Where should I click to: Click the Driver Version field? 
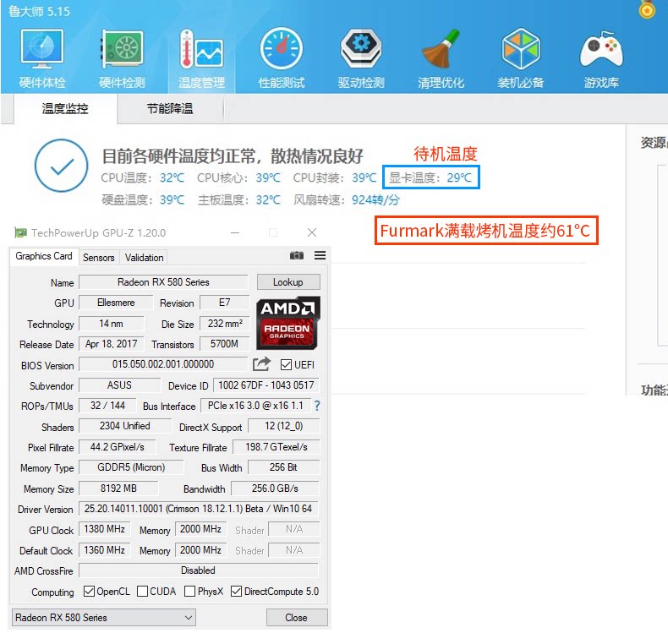tap(199, 509)
